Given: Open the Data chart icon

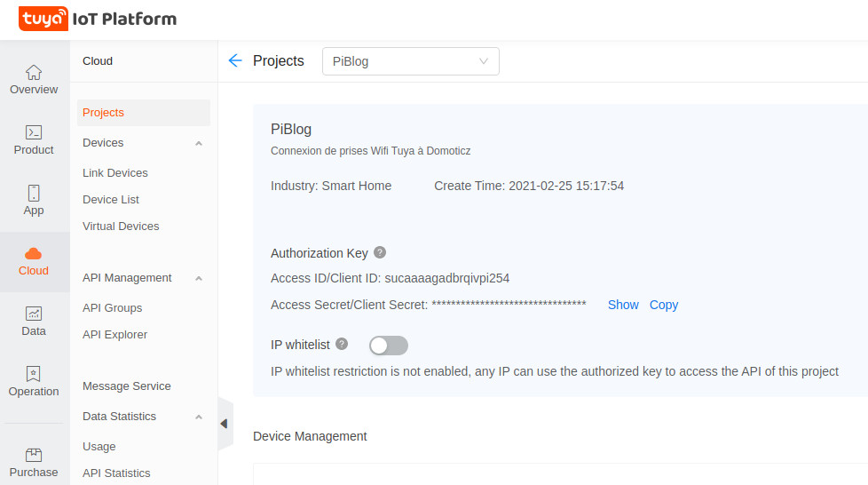Looking at the screenshot, I should coord(34,314).
